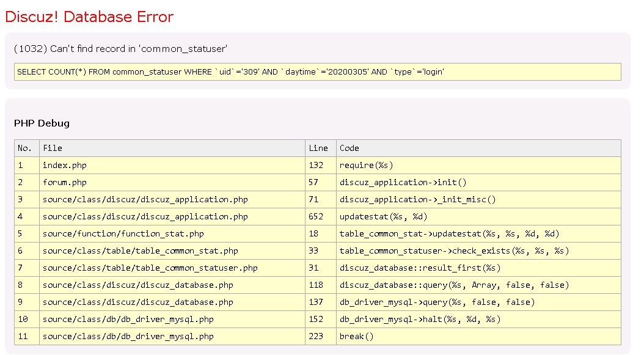This screenshot has height=355, width=644.
Task: Select 'table_common_stat->updatestat' code cell
Action: pyautogui.click(x=478, y=234)
